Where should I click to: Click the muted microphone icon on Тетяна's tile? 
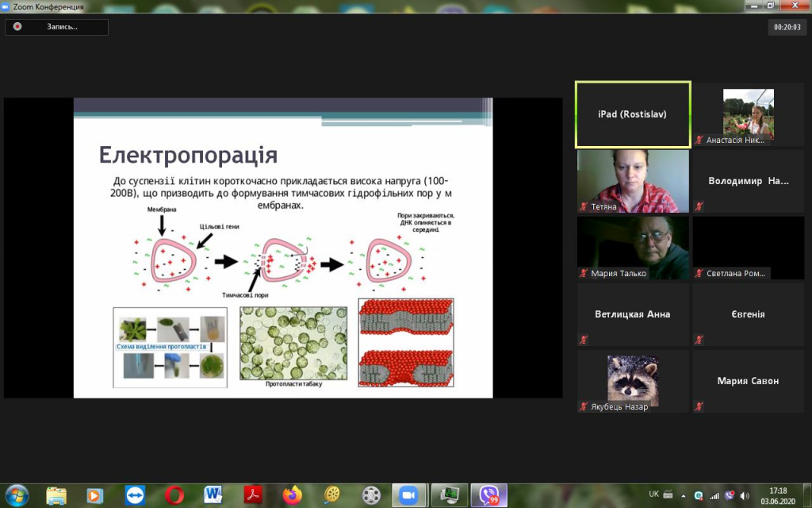pyautogui.click(x=584, y=206)
